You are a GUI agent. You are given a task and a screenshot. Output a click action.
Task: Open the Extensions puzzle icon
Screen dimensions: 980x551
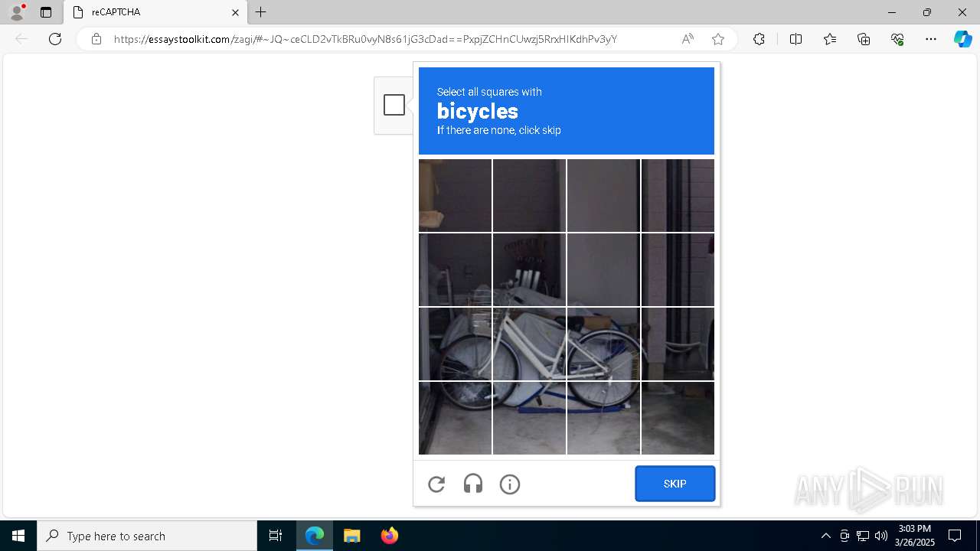click(759, 39)
